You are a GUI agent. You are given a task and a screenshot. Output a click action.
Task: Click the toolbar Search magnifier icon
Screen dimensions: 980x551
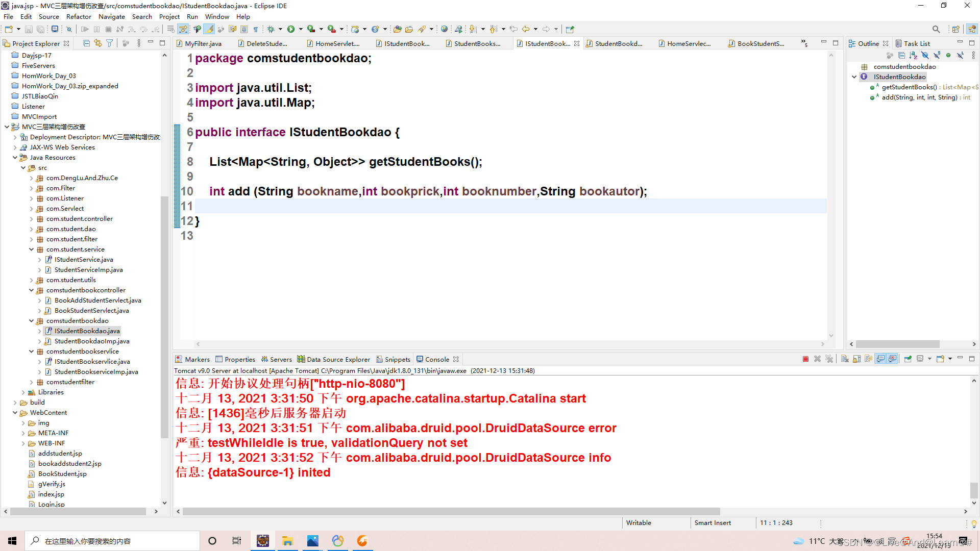(936, 29)
